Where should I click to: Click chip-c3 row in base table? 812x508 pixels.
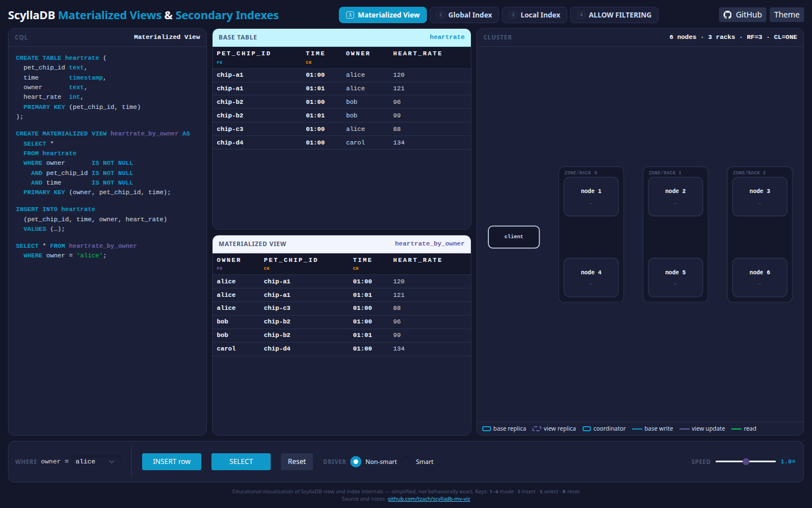[x=342, y=129]
